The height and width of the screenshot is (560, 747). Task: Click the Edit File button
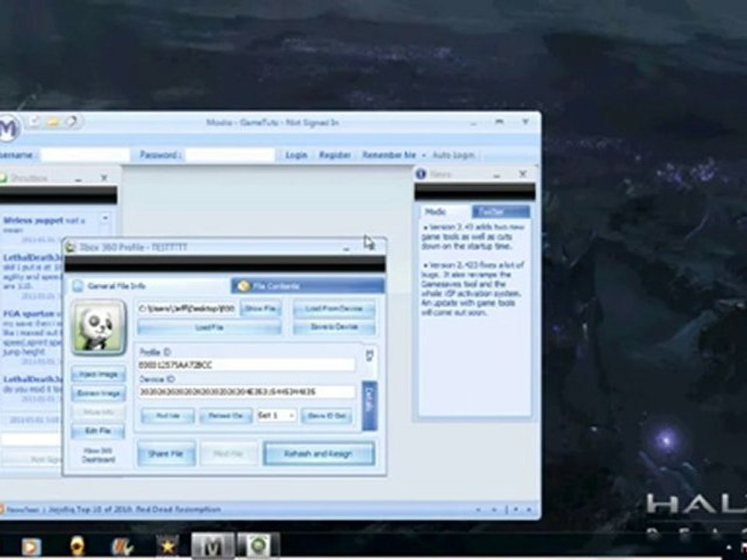click(98, 431)
